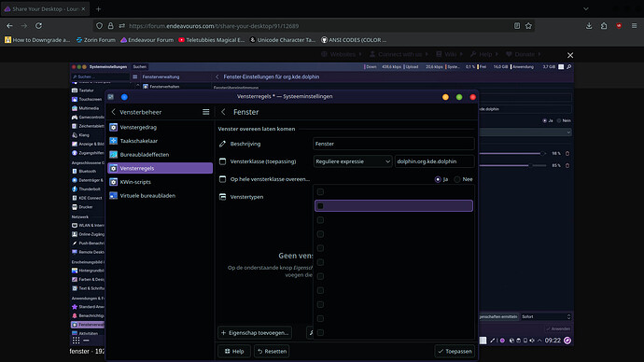Reload the Firefox page
The width and height of the screenshot is (644, 362).
tap(38, 26)
